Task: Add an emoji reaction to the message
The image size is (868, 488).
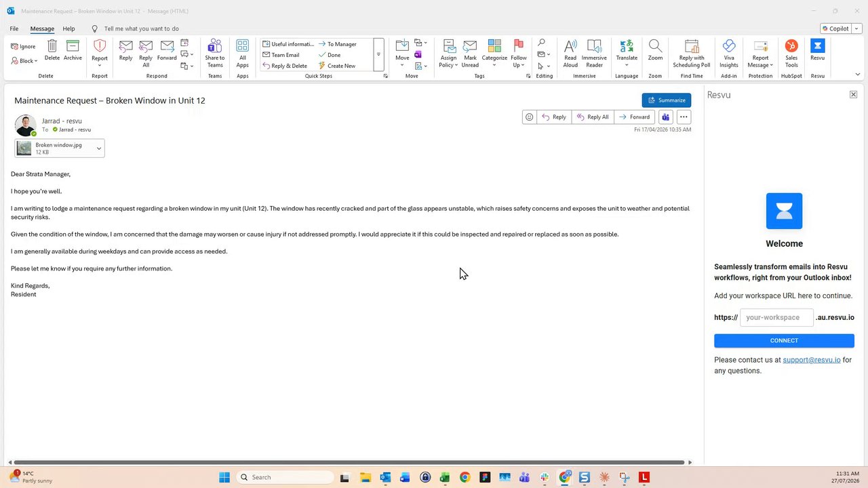Action: pos(529,117)
